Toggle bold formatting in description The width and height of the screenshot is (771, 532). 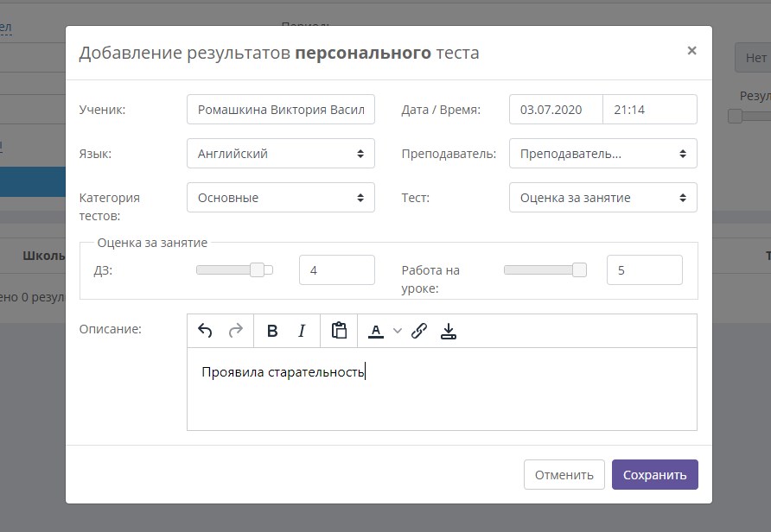pyautogui.click(x=272, y=331)
